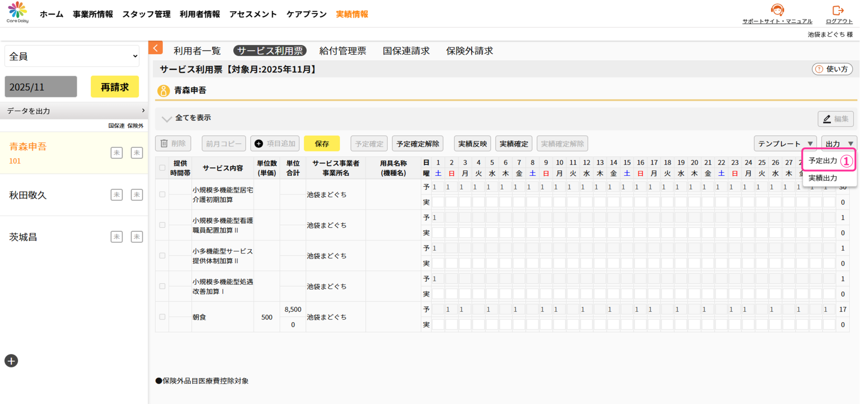Collapse sidebar with orange arrow icon
This screenshot has width=868, height=404.
point(155,48)
